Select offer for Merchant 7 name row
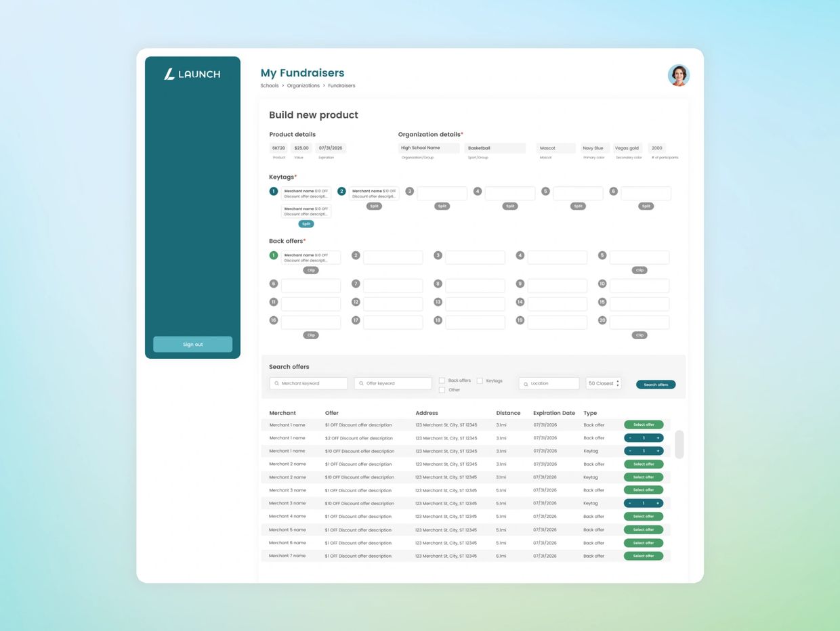Viewport: 840px width, 631px height. pyautogui.click(x=644, y=556)
